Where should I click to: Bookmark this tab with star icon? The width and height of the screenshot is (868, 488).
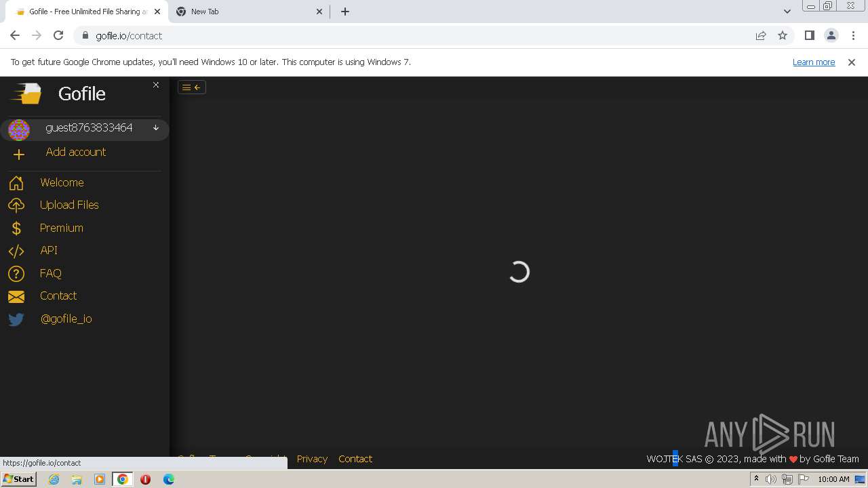coord(783,35)
